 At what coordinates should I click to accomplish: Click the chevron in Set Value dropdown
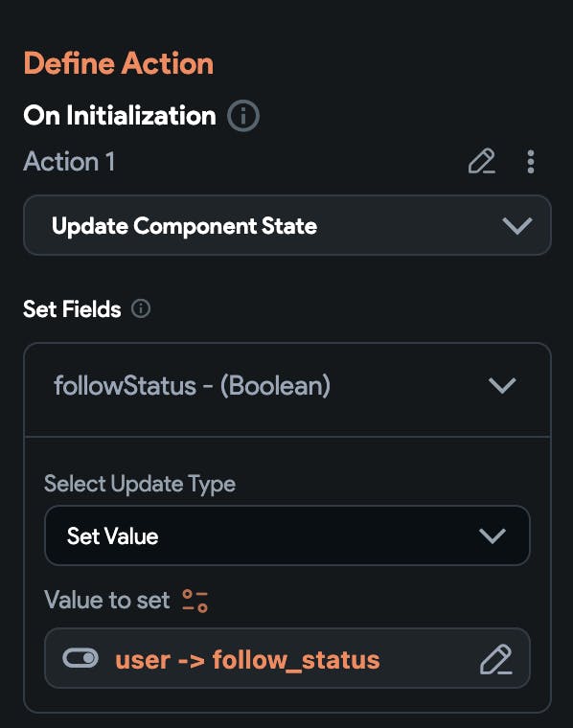[x=493, y=535]
